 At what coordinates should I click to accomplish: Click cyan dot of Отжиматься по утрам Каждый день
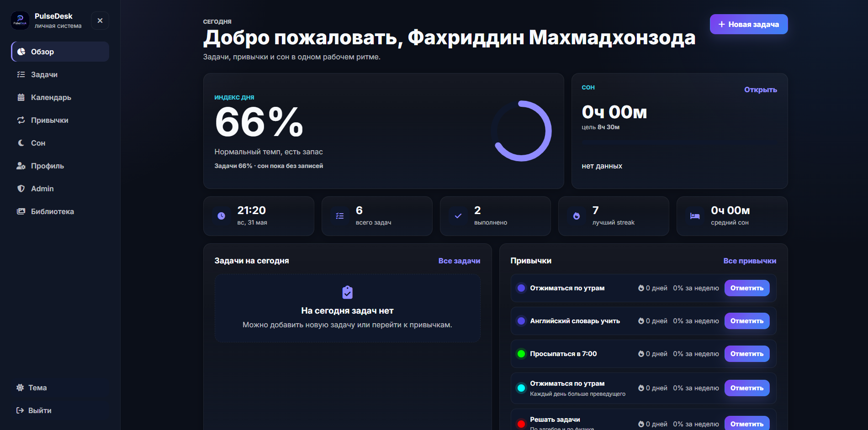point(521,388)
